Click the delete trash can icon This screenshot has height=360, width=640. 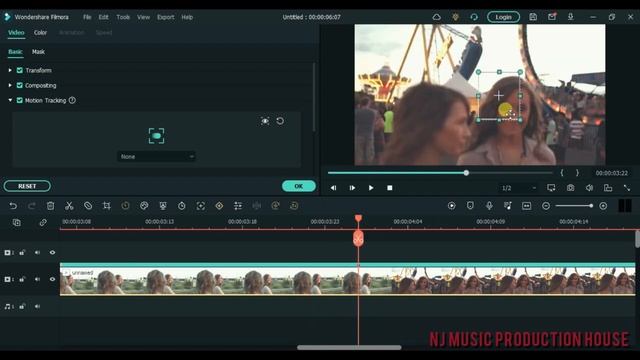[x=50, y=206]
